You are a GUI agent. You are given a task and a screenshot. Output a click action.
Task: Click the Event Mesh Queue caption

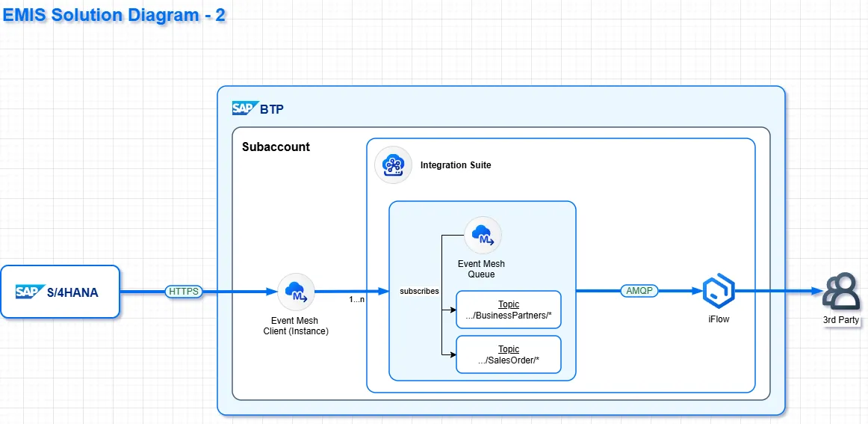pyautogui.click(x=482, y=269)
